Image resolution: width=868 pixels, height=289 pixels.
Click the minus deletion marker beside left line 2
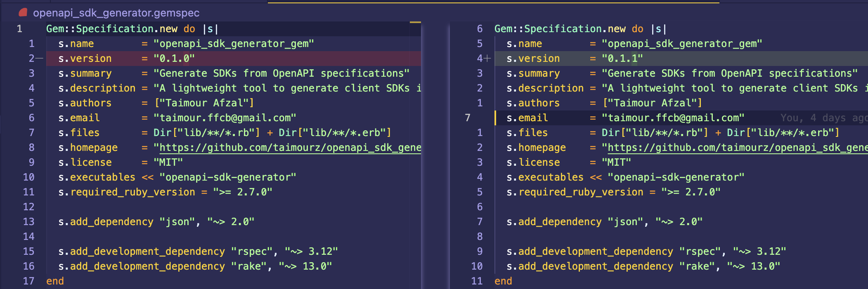click(39, 59)
